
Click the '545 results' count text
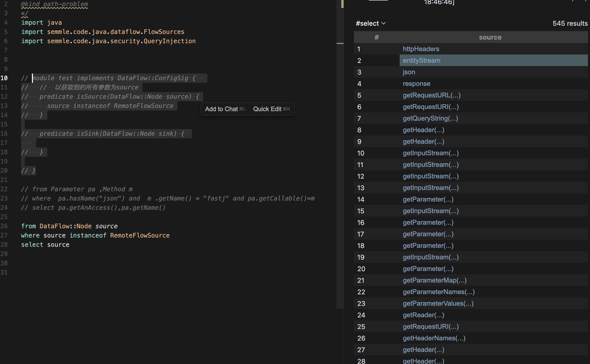pyautogui.click(x=570, y=23)
